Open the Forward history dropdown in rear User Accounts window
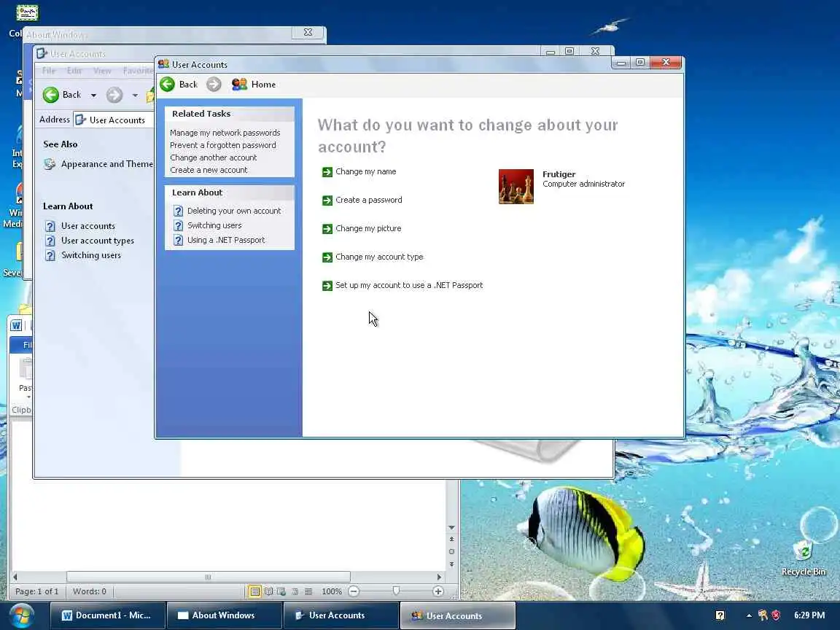 [x=135, y=96]
